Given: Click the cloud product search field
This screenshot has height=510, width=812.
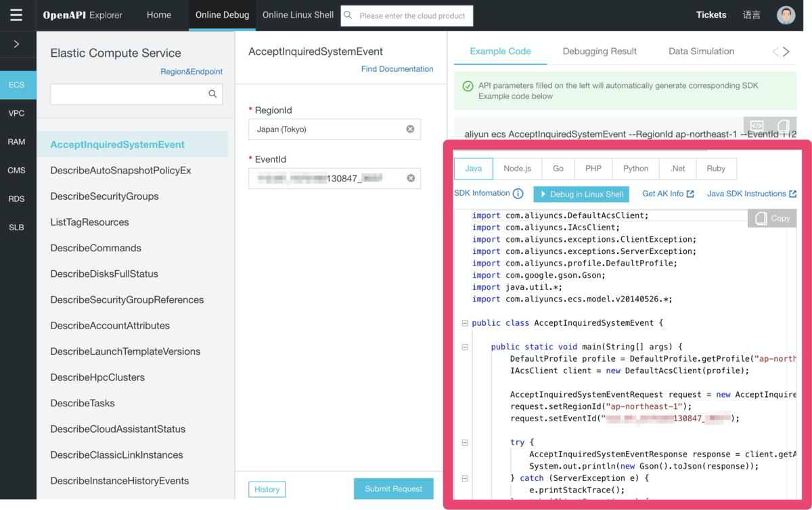Looking at the screenshot, I should tap(412, 16).
